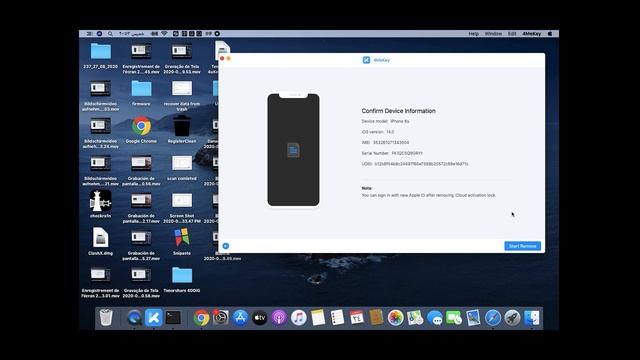640x360 pixels.
Task: Click the note about signing in with new Apple ID
Action: pyautogui.click(x=429, y=195)
